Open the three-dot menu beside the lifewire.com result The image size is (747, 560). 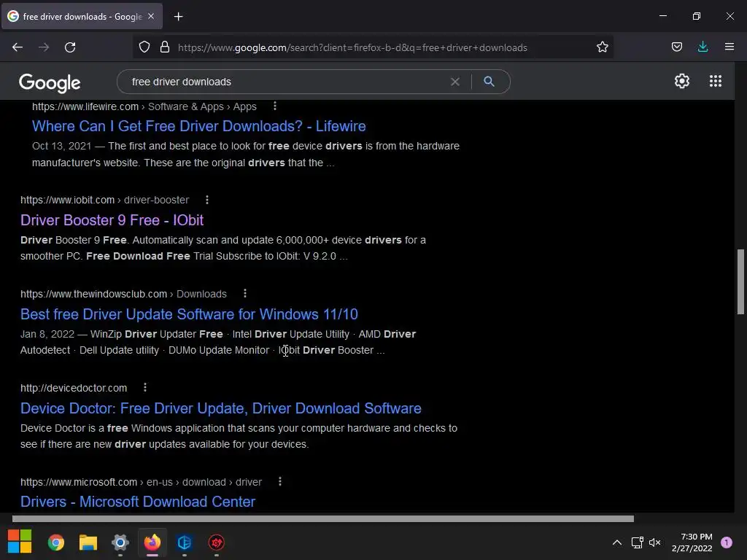[275, 106]
